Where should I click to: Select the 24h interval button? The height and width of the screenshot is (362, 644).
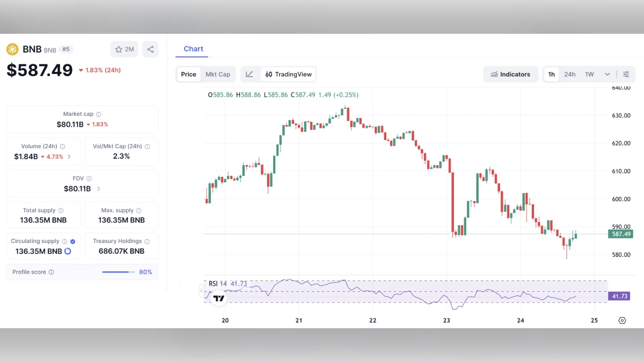(570, 74)
